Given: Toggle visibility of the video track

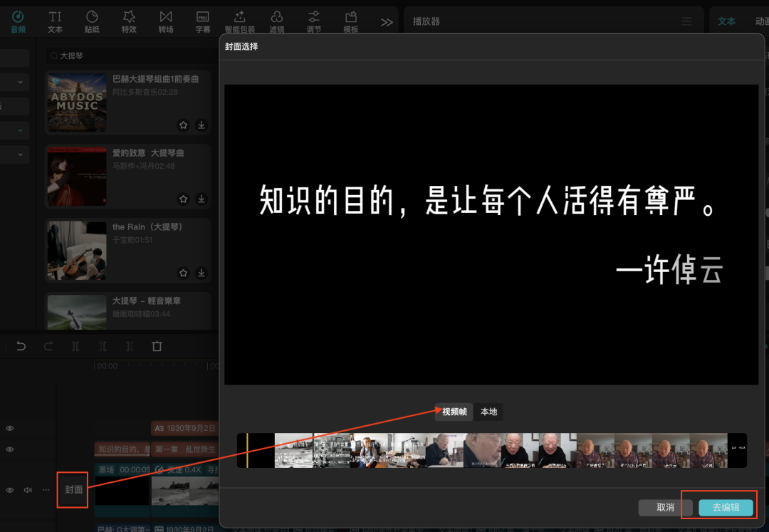Looking at the screenshot, I should (x=9, y=490).
